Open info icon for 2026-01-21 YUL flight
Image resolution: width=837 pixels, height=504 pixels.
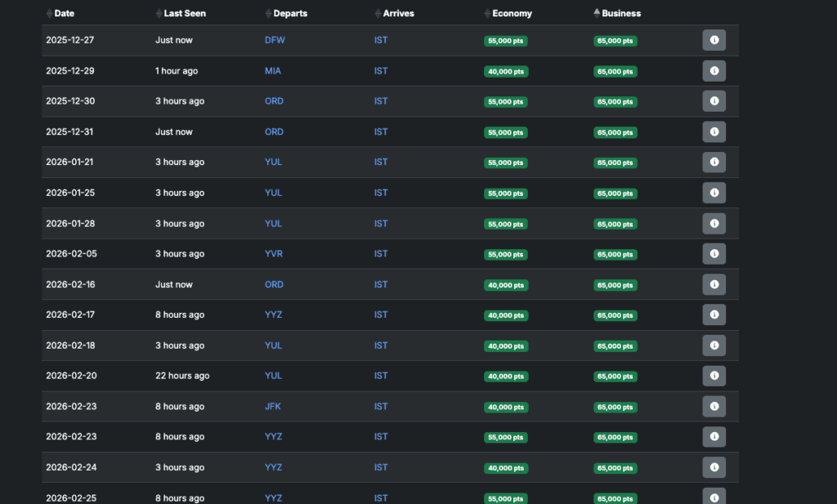(x=714, y=163)
